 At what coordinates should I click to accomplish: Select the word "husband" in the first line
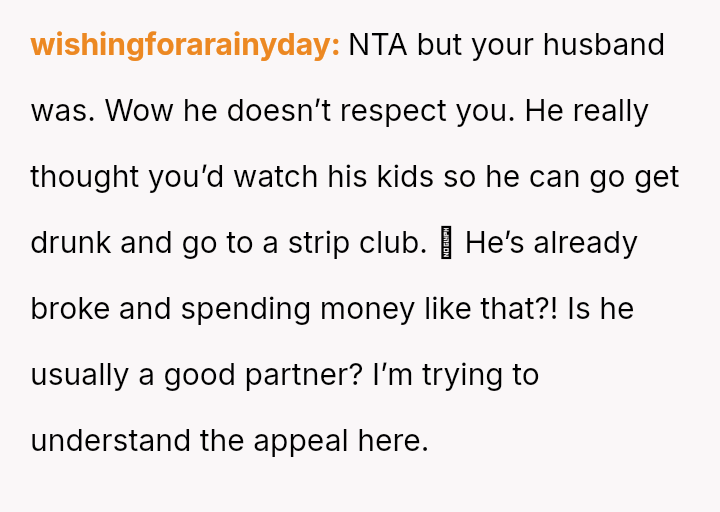pos(604,45)
